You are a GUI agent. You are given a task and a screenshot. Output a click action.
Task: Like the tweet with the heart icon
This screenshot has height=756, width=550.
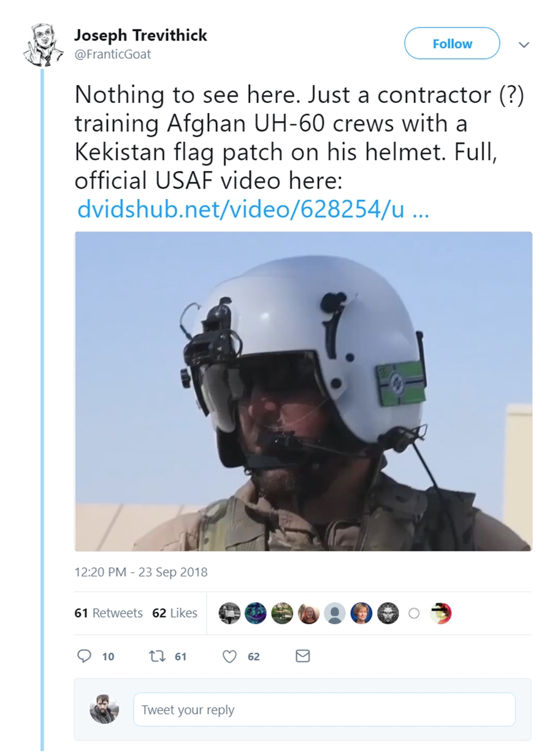click(x=229, y=657)
